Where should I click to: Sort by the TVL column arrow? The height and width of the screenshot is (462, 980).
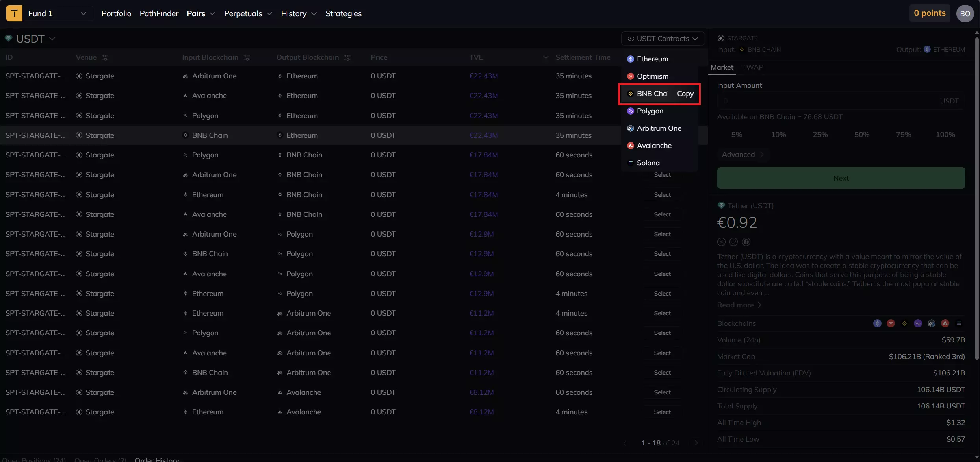pos(546,57)
